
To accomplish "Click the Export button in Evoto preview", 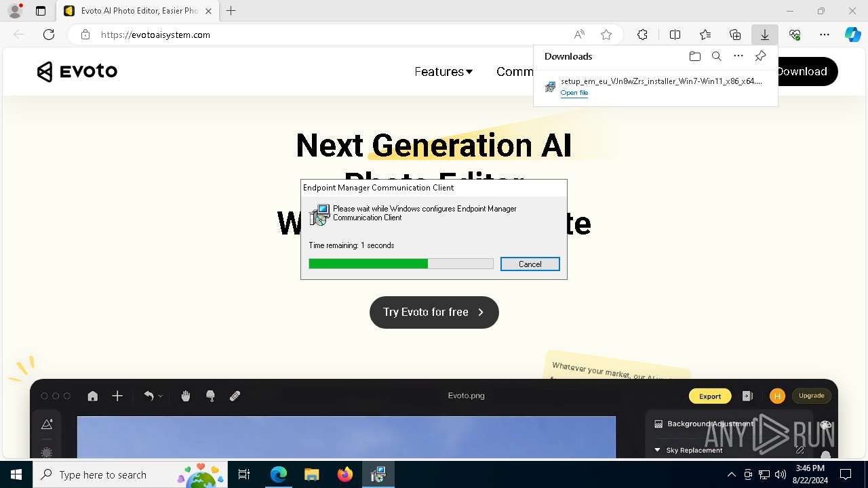I will point(710,396).
